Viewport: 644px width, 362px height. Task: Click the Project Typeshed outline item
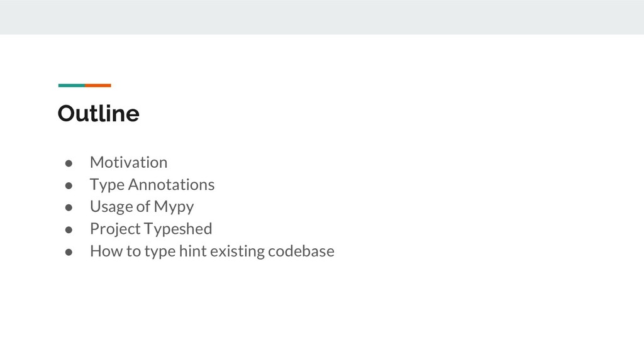click(151, 229)
